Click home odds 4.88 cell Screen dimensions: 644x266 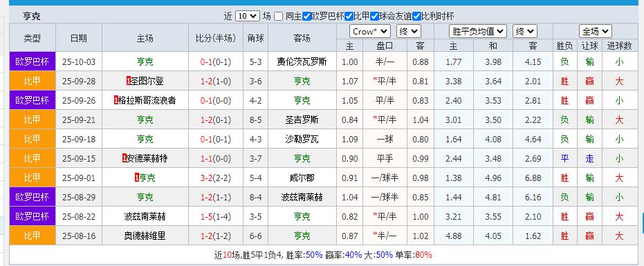click(454, 236)
